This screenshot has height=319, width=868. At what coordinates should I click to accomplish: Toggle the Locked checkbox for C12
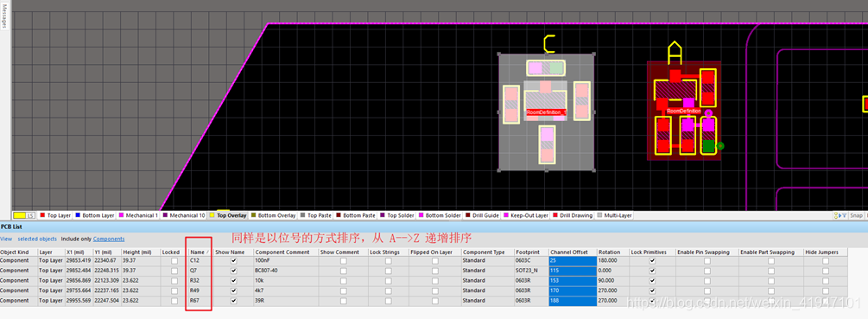175,260
